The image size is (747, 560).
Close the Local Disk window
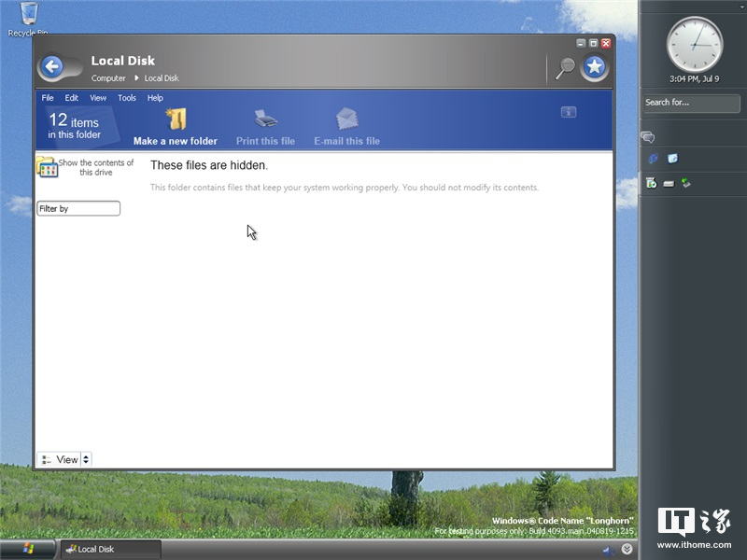tap(606, 43)
